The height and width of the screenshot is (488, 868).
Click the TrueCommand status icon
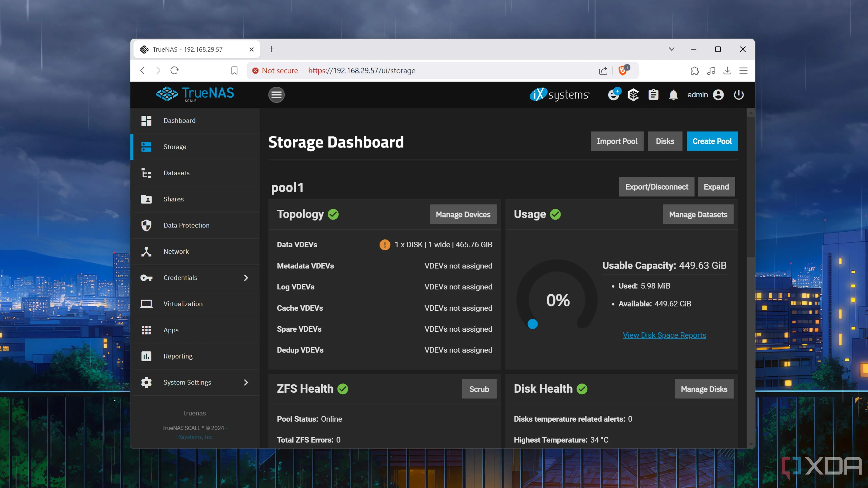(633, 95)
